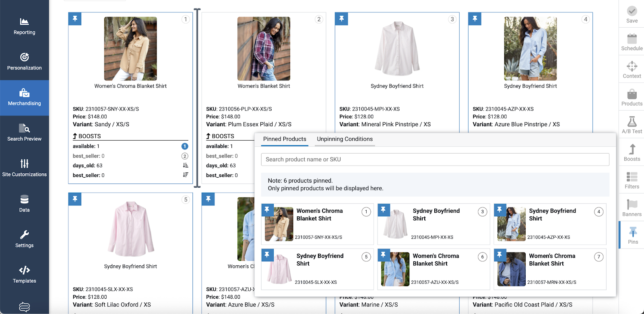Switch to the Unpinning Conditions tab
This screenshot has height=314, width=644.
pyautogui.click(x=345, y=139)
